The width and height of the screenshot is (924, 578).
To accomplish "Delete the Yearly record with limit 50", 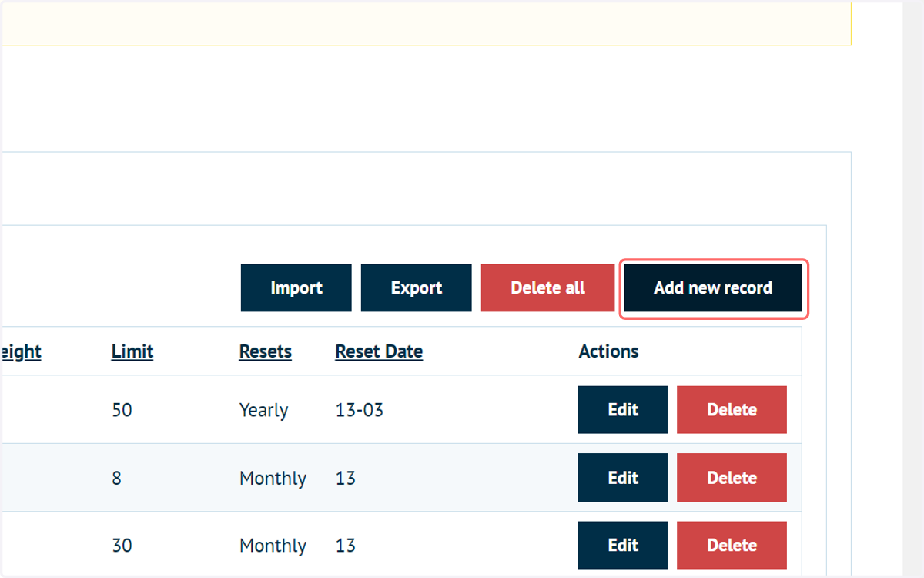I will [x=731, y=410].
